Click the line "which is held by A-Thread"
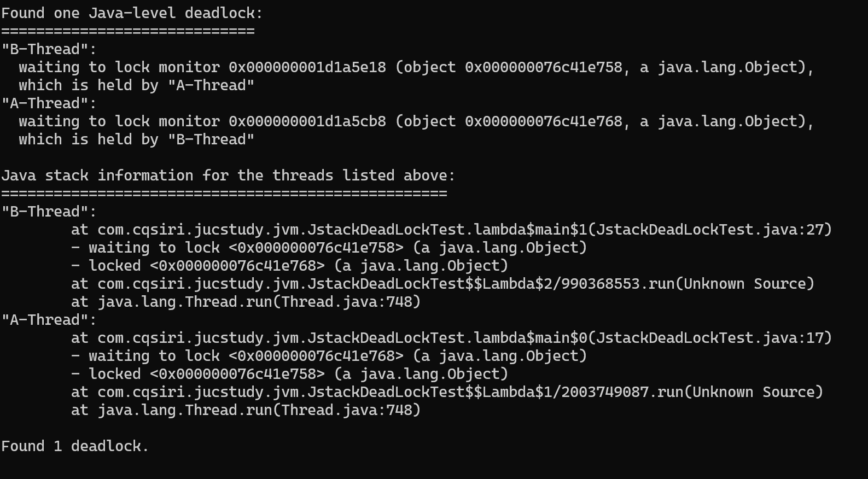Image resolution: width=868 pixels, height=479 pixels. [136, 85]
